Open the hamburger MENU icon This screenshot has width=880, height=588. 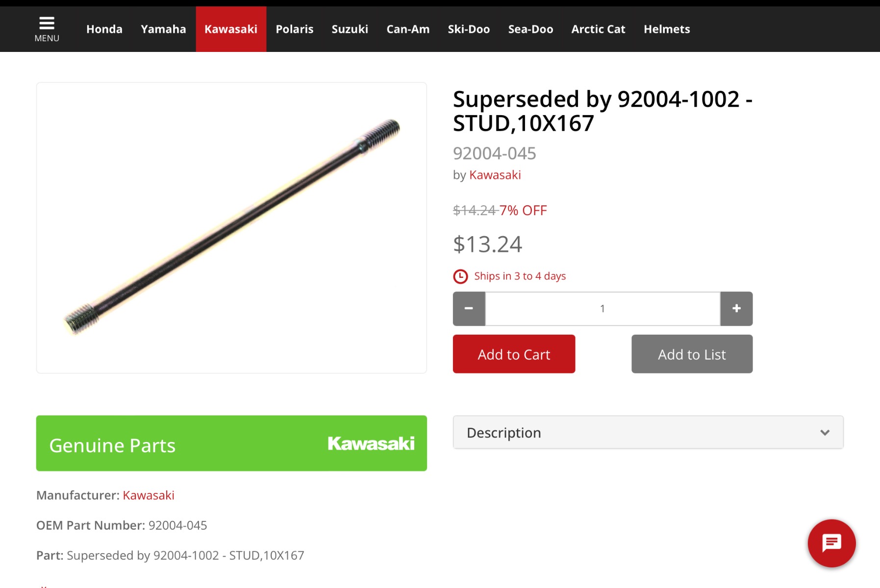click(47, 29)
